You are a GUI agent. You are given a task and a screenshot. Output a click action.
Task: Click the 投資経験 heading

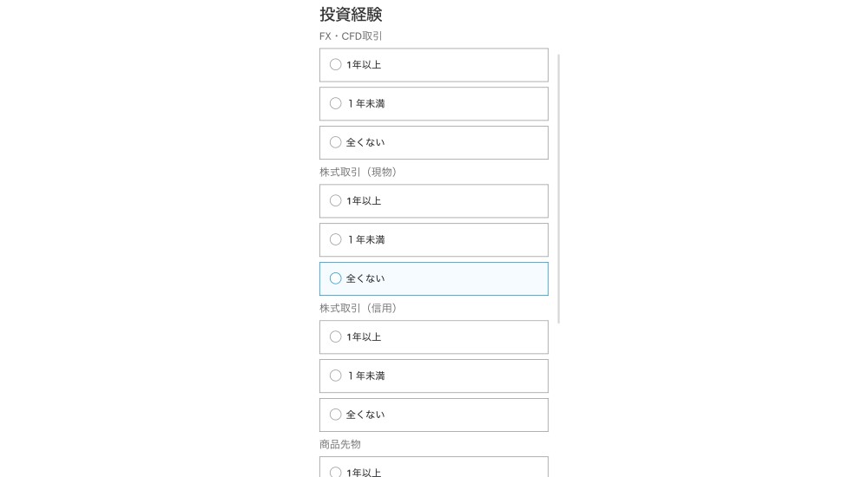pos(351,15)
